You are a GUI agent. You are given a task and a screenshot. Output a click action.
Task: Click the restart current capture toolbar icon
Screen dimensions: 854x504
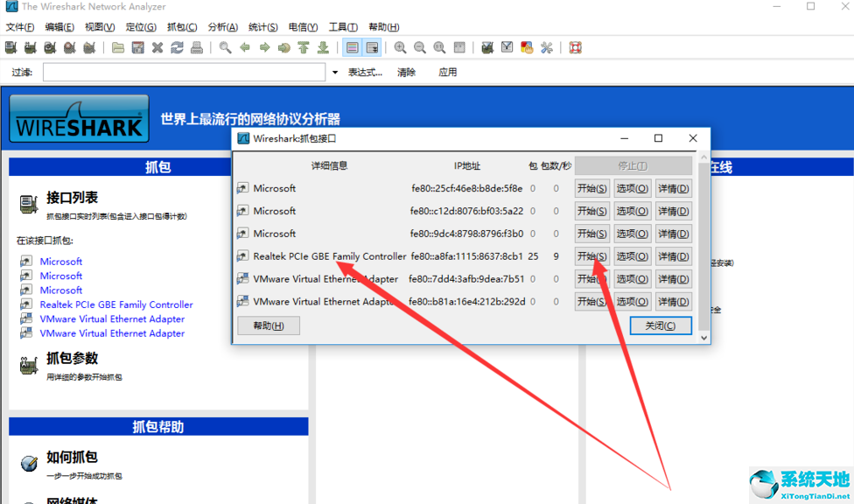click(89, 47)
